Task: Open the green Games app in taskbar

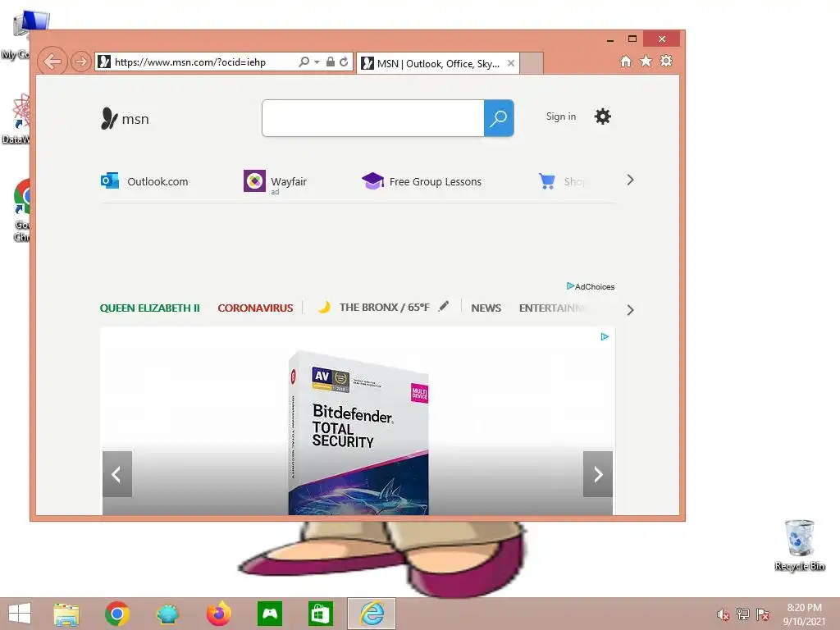Action: pos(269,614)
